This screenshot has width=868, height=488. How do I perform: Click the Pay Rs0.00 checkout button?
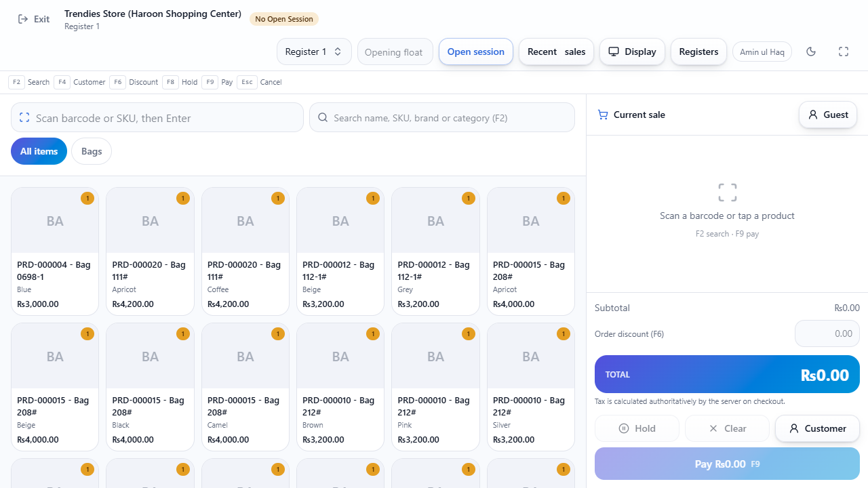[727, 464]
